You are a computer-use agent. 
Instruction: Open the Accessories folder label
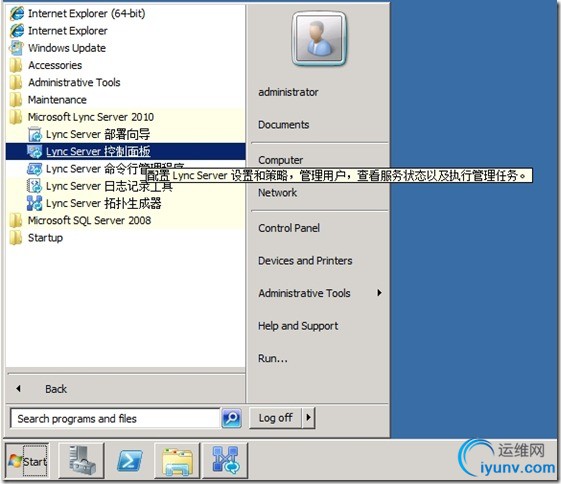coord(55,65)
